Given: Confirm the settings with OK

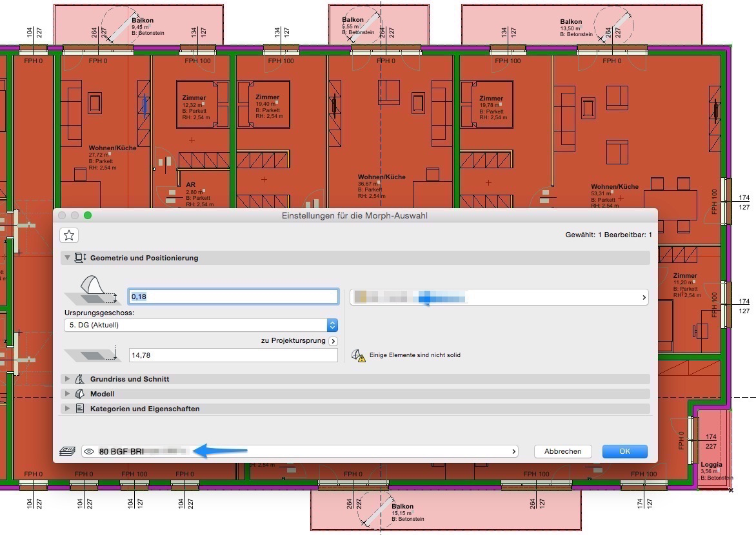Looking at the screenshot, I should click(x=624, y=451).
